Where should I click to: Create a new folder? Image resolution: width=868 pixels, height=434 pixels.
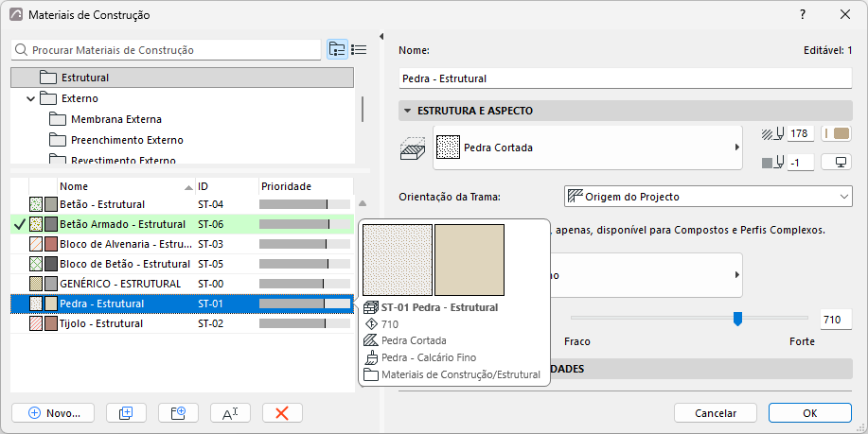pyautogui.click(x=178, y=413)
